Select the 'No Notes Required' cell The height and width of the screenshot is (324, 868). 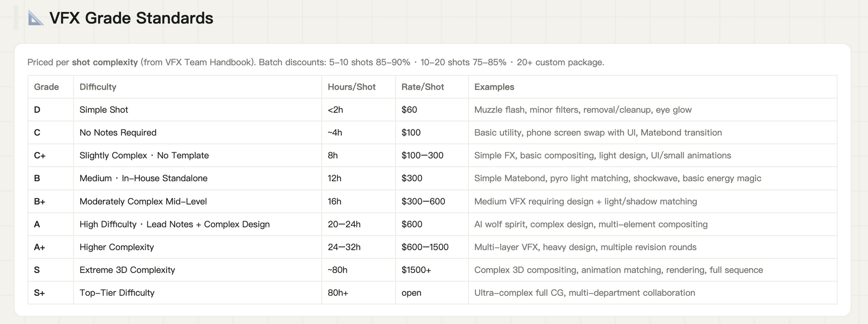point(197,132)
